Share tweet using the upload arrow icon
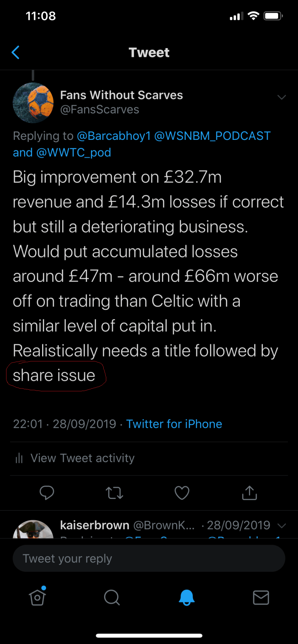The height and width of the screenshot is (644, 298). coord(249,492)
